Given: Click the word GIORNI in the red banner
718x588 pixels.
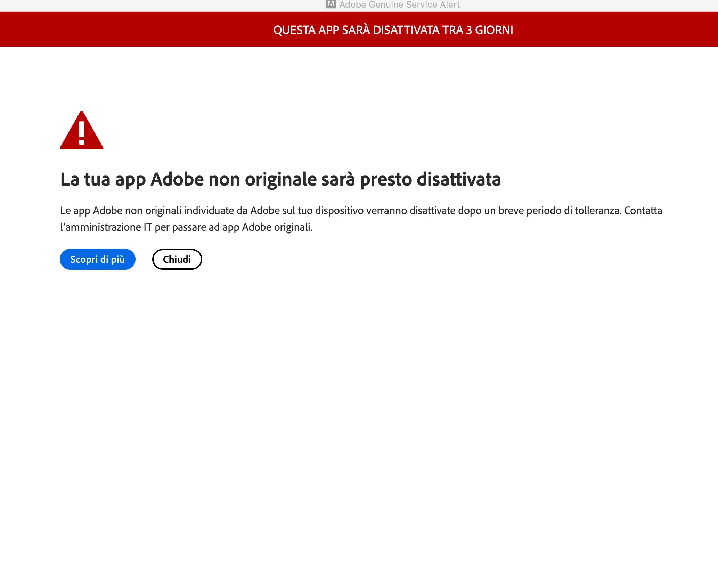Looking at the screenshot, I should tap(494, 30).
